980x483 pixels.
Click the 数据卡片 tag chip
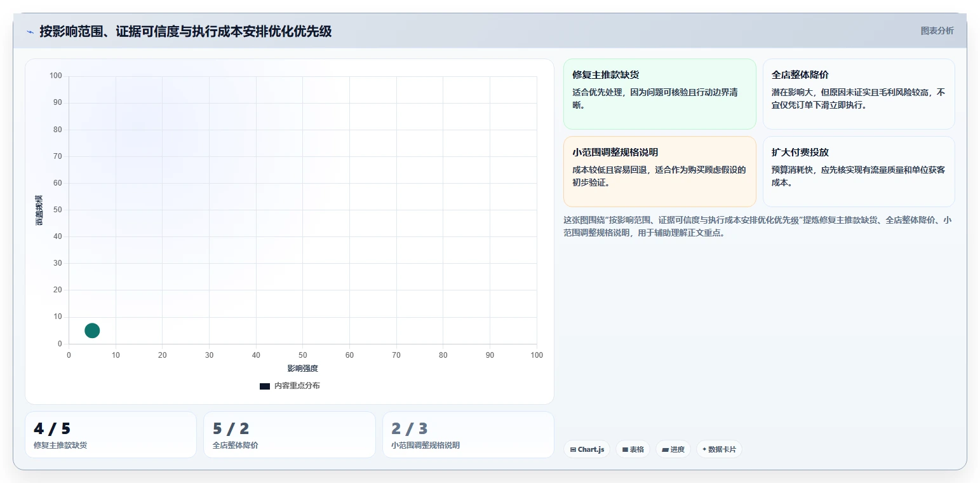point(719,449)
